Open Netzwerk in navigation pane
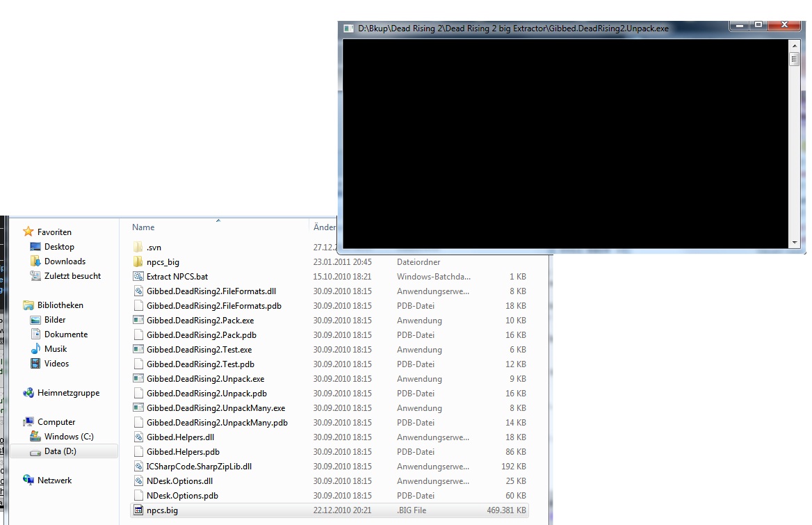The height and width of the screenshot is (525, 812). coord(54,480)
